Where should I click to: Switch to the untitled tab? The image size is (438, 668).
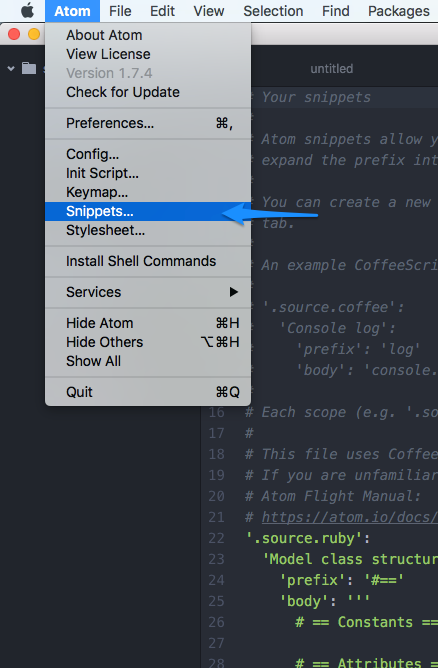click(331, 69)
